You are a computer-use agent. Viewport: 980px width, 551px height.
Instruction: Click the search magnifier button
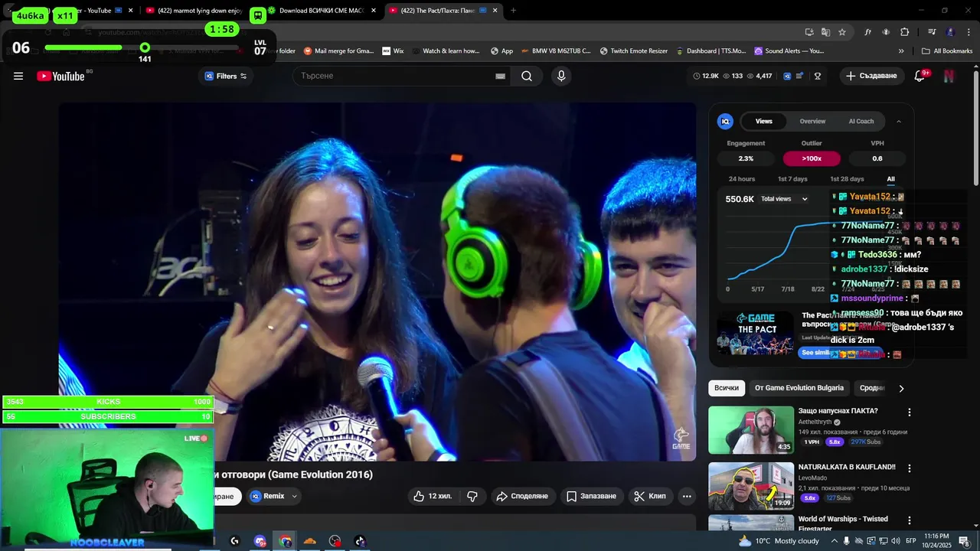coord(527,76)
